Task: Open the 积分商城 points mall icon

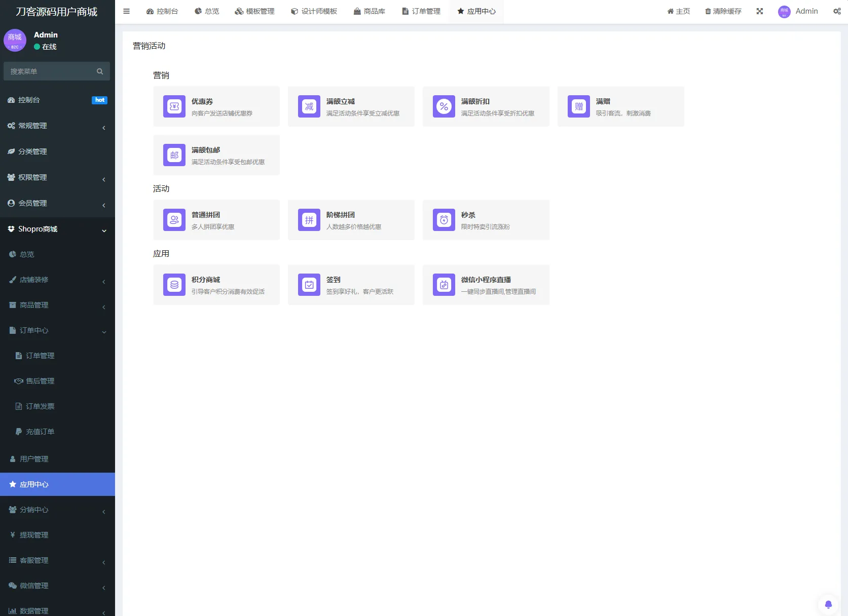Action: coord(174,285)
